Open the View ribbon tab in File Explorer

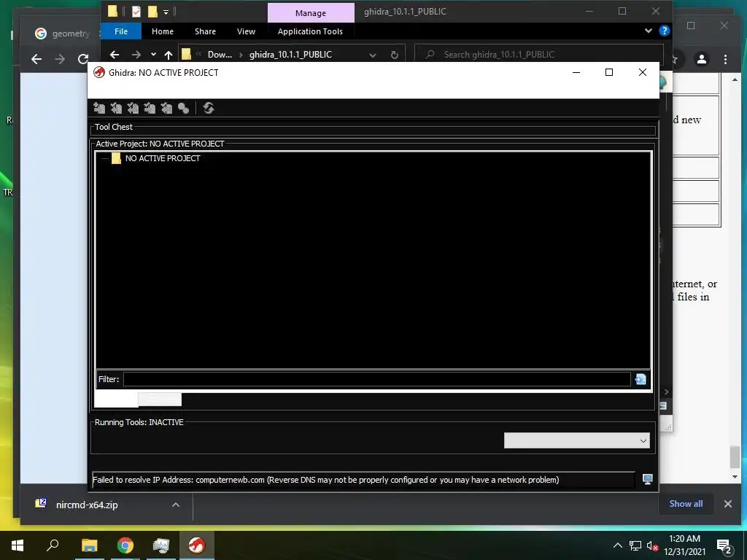point(247,31)
